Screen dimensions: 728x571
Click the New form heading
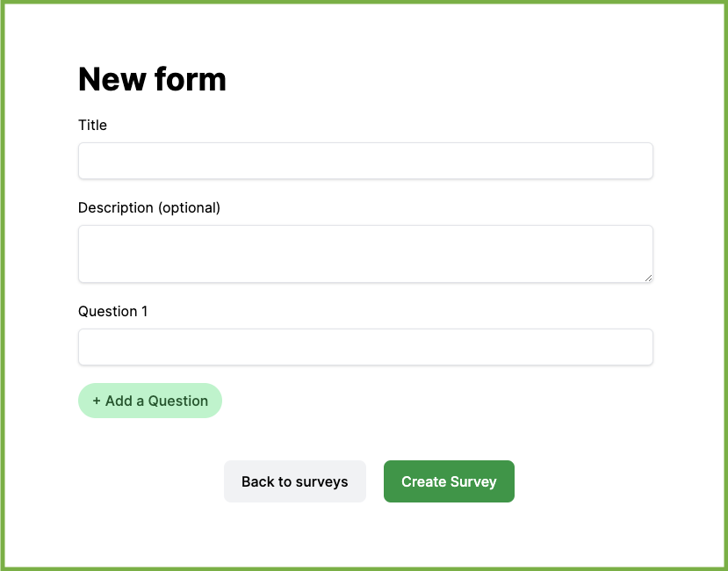click(x=152, y=79)
